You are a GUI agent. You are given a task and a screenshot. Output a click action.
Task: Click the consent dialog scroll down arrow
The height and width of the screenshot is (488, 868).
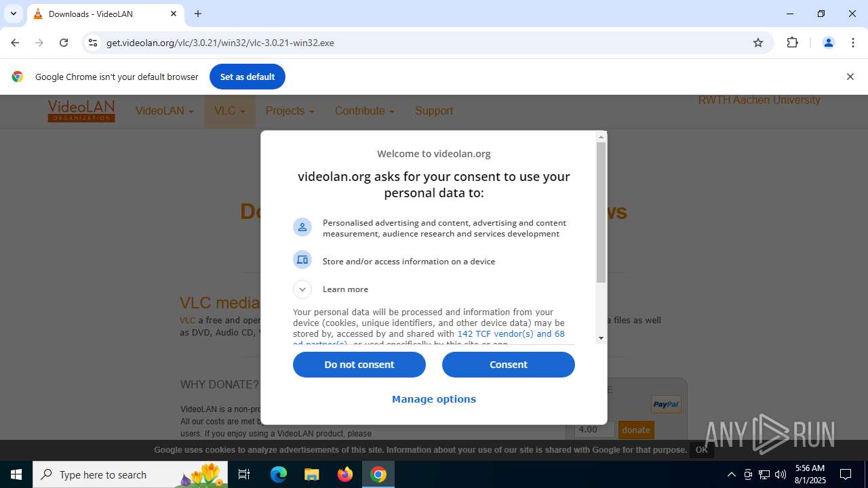[601, 338]
